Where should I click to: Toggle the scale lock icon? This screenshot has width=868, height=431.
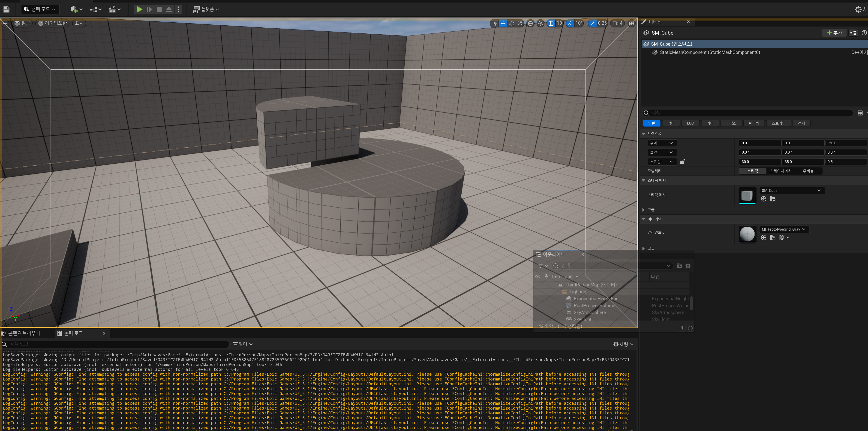coord(682,162)
